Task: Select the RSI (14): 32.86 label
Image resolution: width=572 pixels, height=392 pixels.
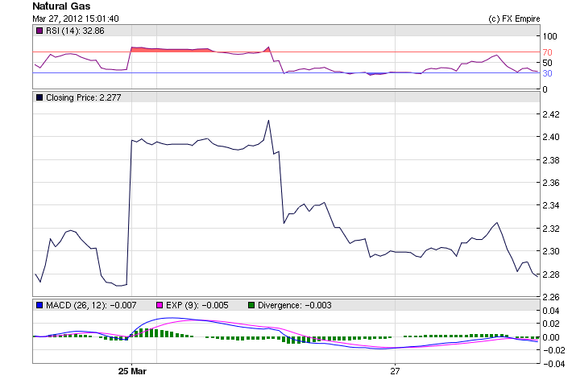Action: click(75, 31)
